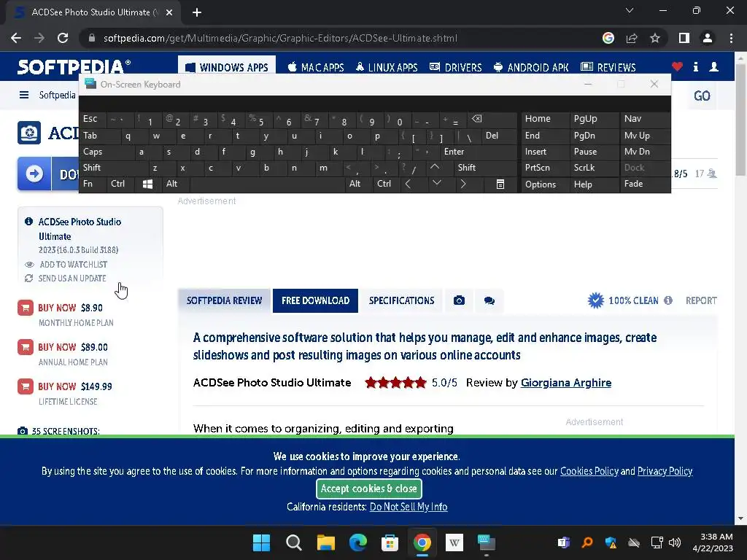Click the context menu key on On-Screen Keyboard
Screen dimensions: 747x560
[x=500, y=184]
